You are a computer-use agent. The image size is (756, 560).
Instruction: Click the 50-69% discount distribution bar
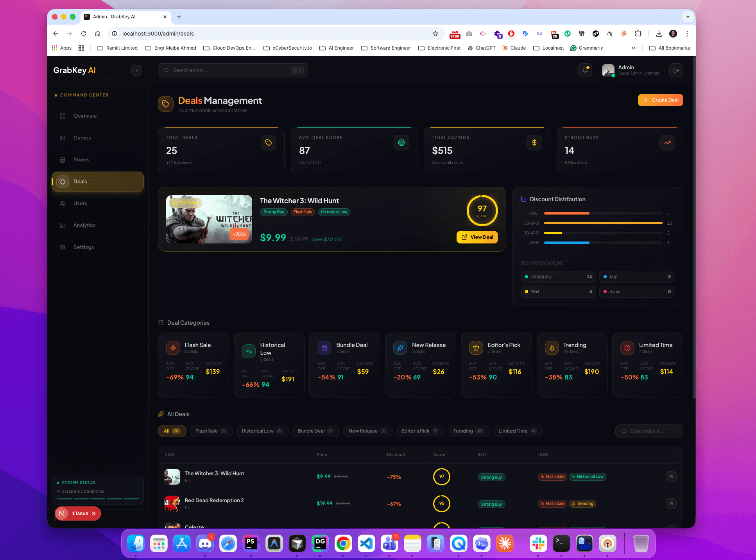point(603,223)
